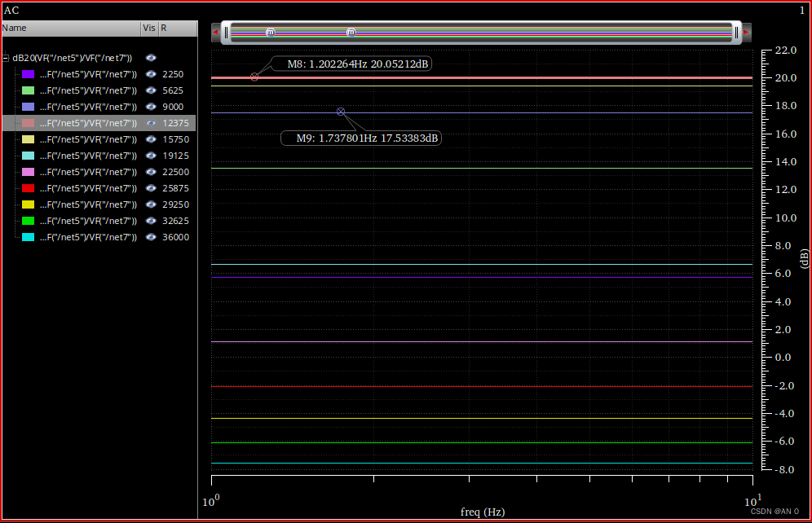
Task: Click the left red arrow of zoom strip
Action: tap(215, 32)
